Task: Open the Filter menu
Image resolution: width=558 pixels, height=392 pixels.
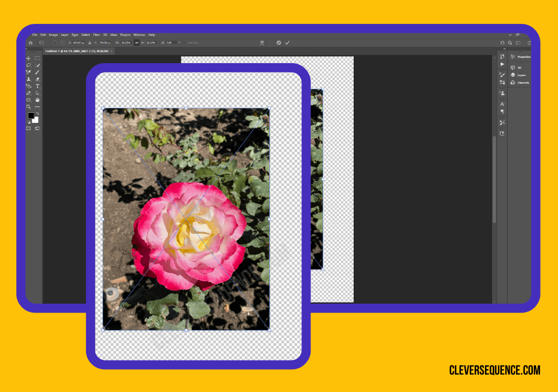Action: pos(96,34)
